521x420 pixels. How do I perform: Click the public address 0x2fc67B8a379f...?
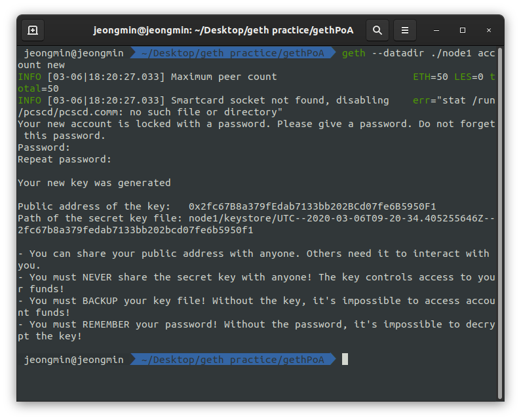(313, 206)
